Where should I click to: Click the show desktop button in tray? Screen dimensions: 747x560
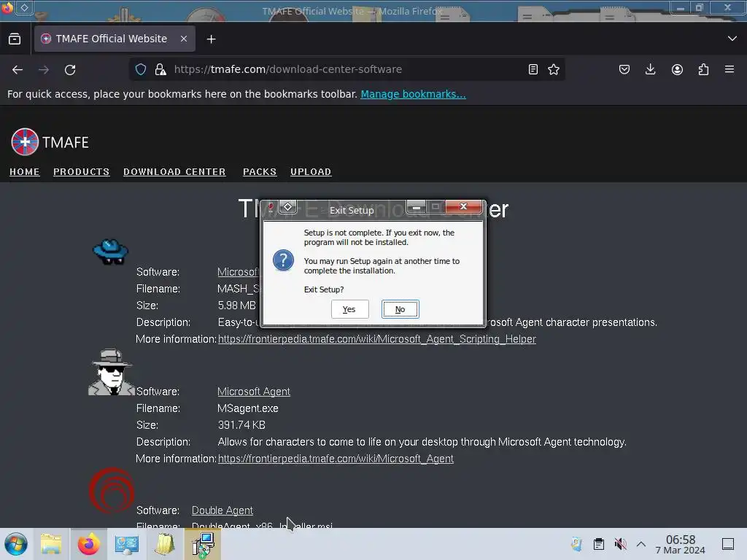point(728,544)
